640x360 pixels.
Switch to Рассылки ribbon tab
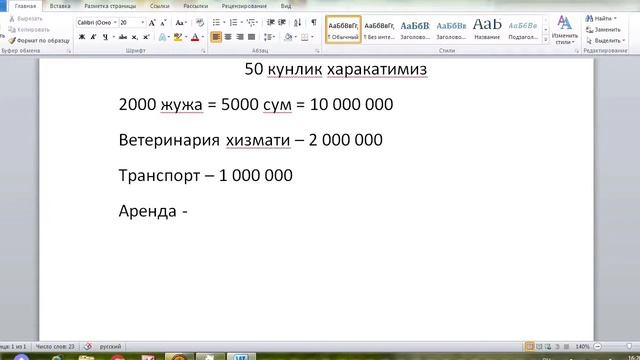[196, 6]
